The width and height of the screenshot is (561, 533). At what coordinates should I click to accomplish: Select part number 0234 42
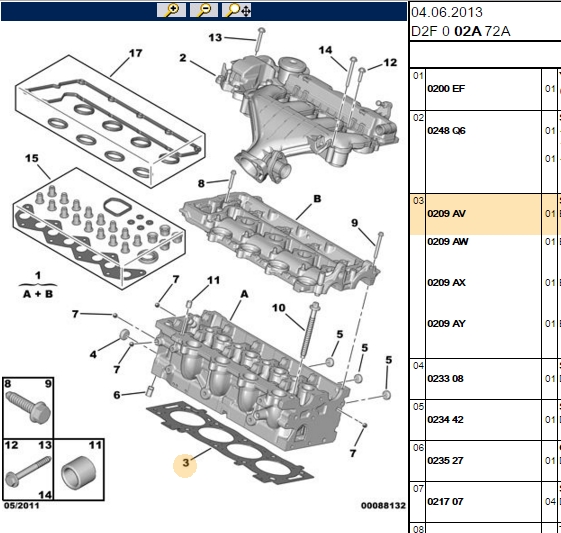(445, 420)
